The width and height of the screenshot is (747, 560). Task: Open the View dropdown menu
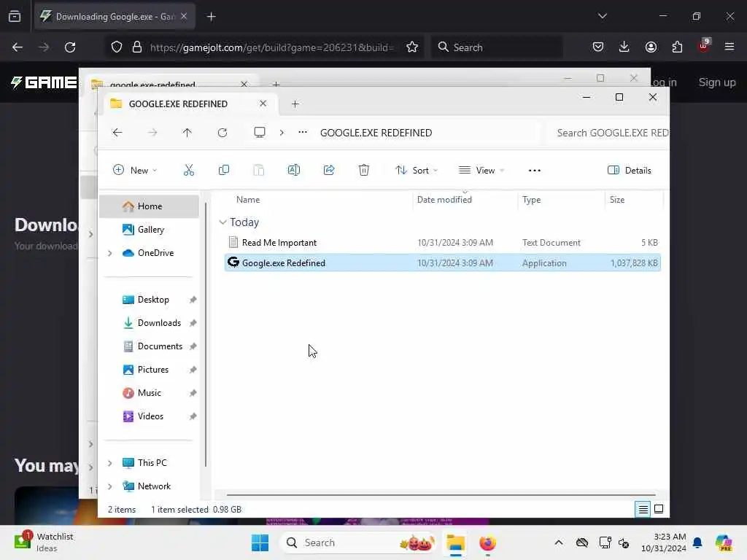coord(481,170)
